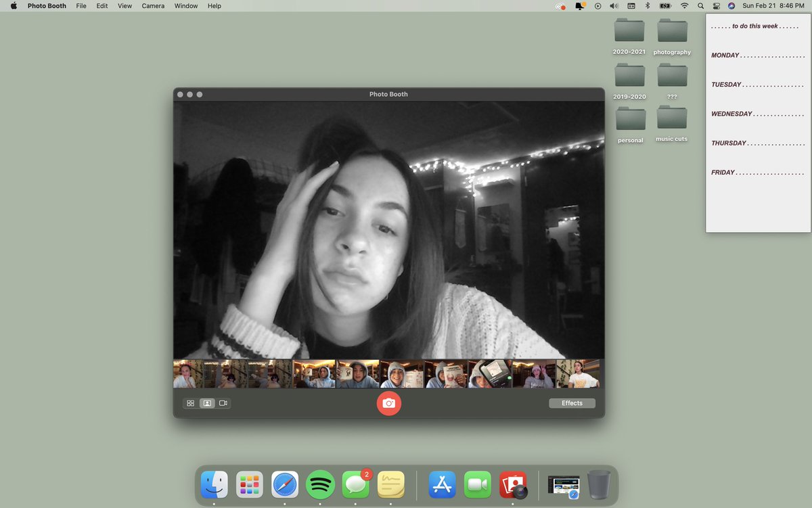This screenshot has height=508, width=812.
Task: Open Spotlight search magnifier icon
Action: pyautogui.click(x=700, y=5)
